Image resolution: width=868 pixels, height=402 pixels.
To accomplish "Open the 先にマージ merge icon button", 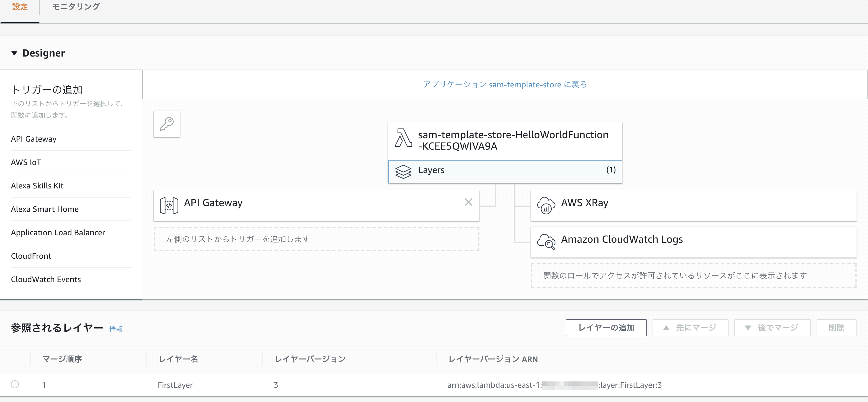I will click(x=690, y=327).
